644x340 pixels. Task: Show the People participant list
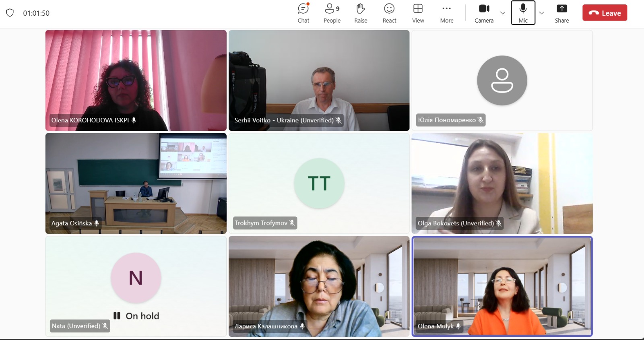(332, 13)
